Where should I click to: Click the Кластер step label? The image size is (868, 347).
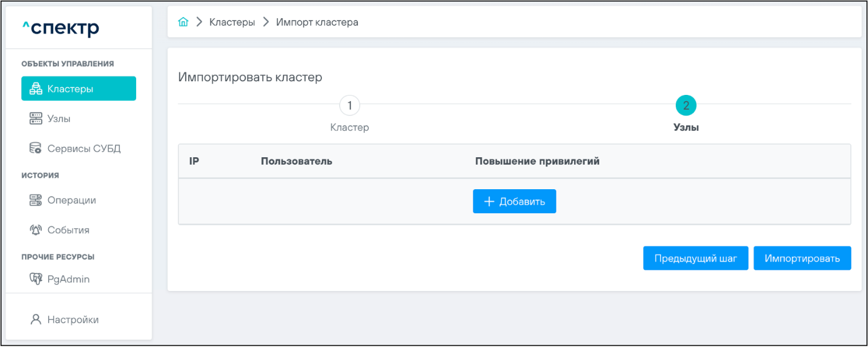point(349,127)
